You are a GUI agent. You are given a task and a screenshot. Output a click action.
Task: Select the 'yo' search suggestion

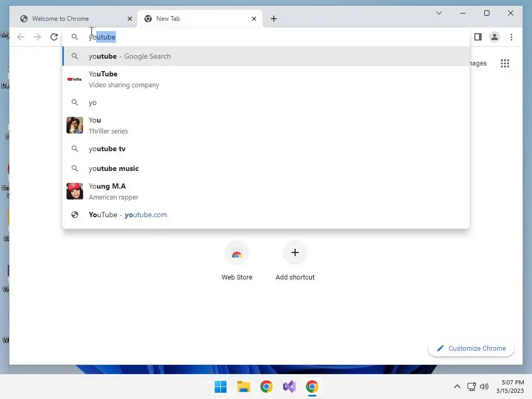(266, 102)
